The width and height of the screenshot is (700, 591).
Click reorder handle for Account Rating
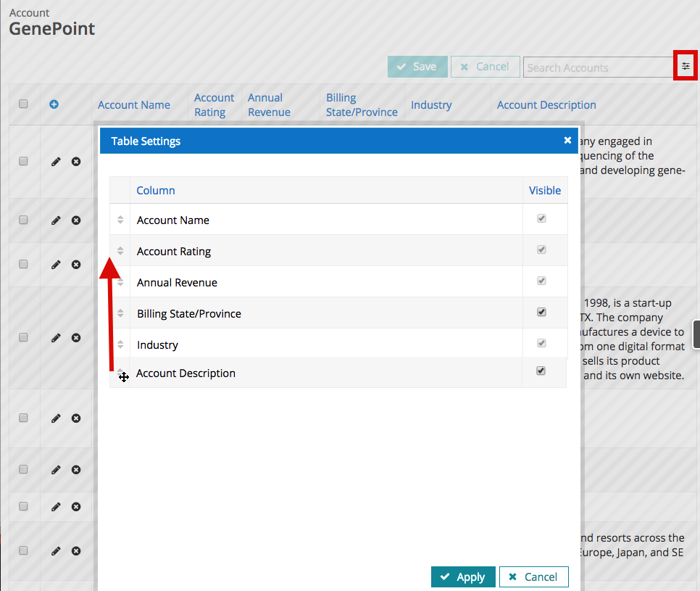point(120,251)
